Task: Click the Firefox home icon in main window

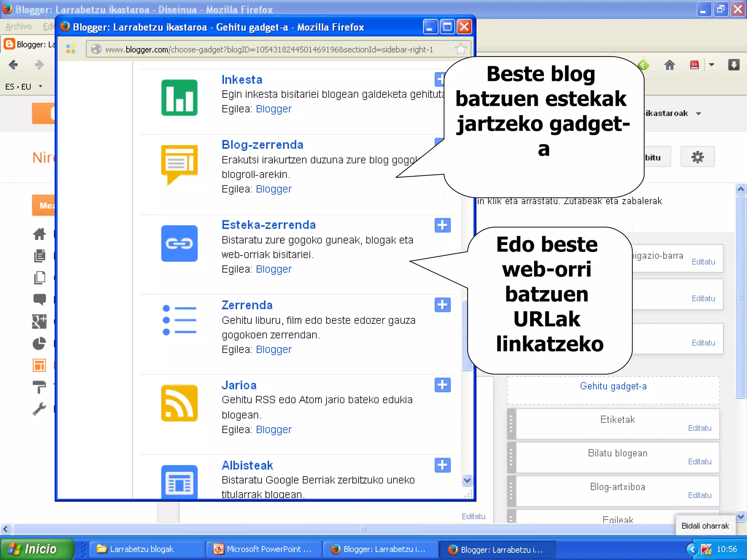Action: click(669, 65)
